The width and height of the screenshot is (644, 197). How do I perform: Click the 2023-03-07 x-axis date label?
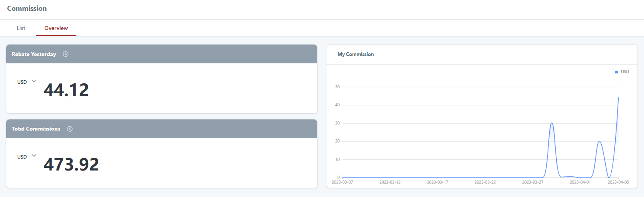point(342,182)
